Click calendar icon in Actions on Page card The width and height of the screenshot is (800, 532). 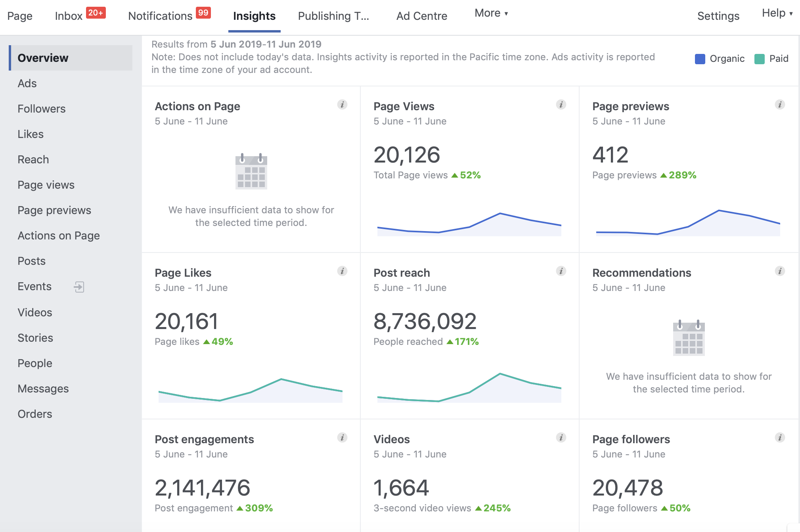(251, 171)
